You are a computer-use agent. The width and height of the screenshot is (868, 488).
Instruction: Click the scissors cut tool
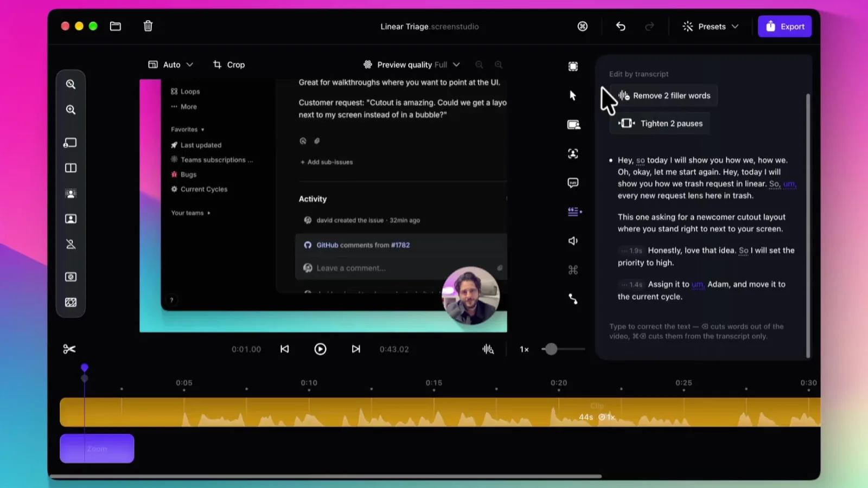pos(69,349)
